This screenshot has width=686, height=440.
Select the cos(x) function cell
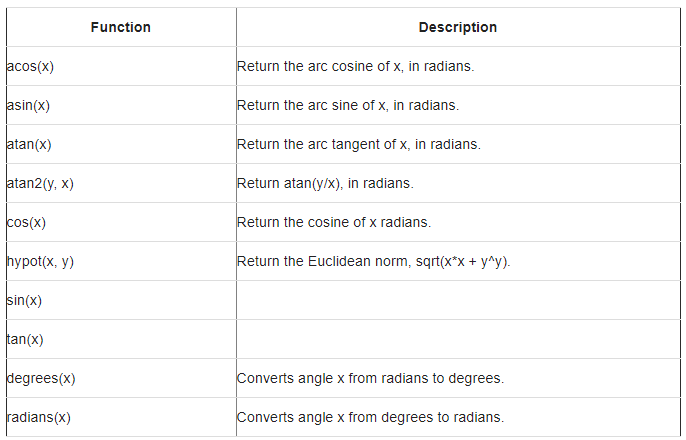26,222
